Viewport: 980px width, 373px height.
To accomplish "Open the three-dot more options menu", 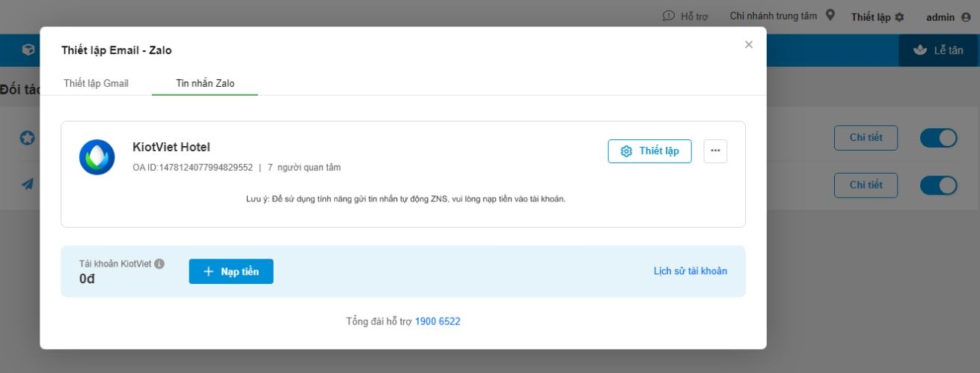I will pyautogui.click(x=715, y=151).
